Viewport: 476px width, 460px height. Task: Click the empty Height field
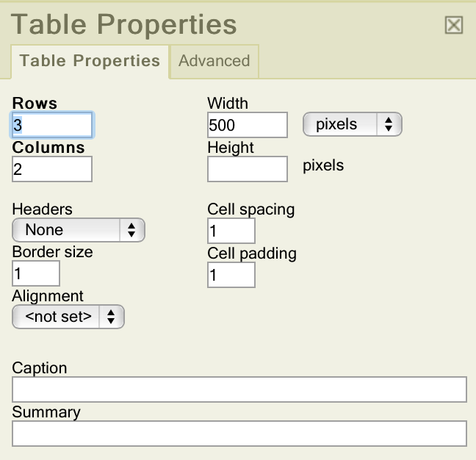pyautogui.click(x=248, y=169)
